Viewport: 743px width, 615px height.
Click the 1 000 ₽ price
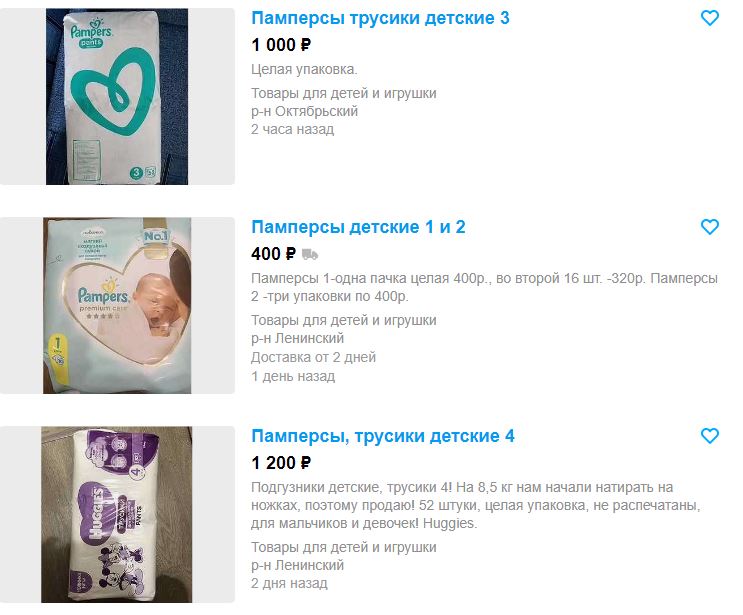[281, 45]
